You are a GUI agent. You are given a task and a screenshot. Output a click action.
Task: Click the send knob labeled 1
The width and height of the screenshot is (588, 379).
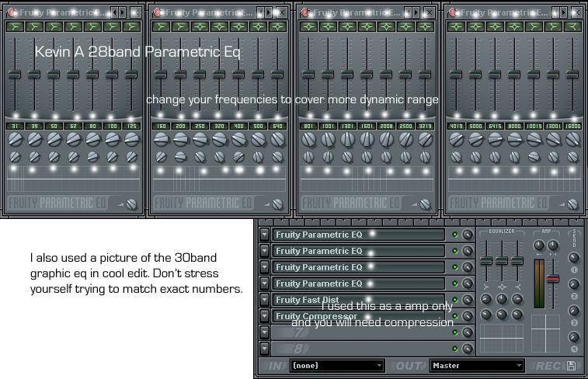574,258
